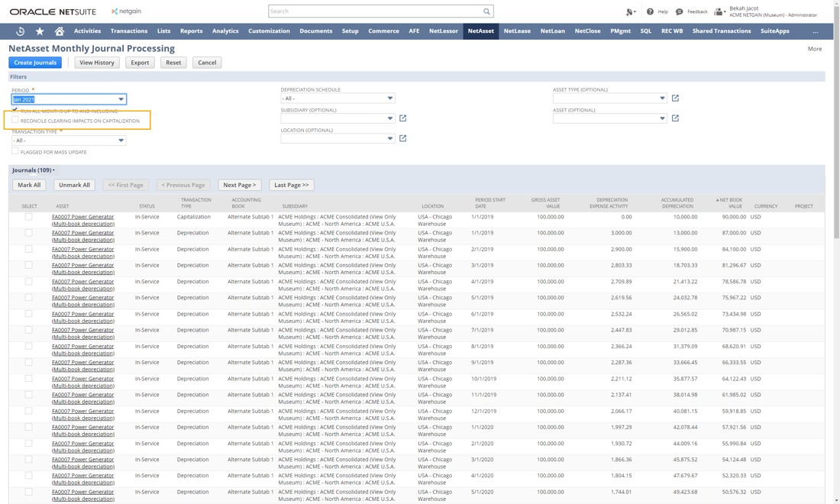Enable Reconcile Clearing Impacts on Capitalization
Screen dimensions: 840x504
[x=15, y=120]
